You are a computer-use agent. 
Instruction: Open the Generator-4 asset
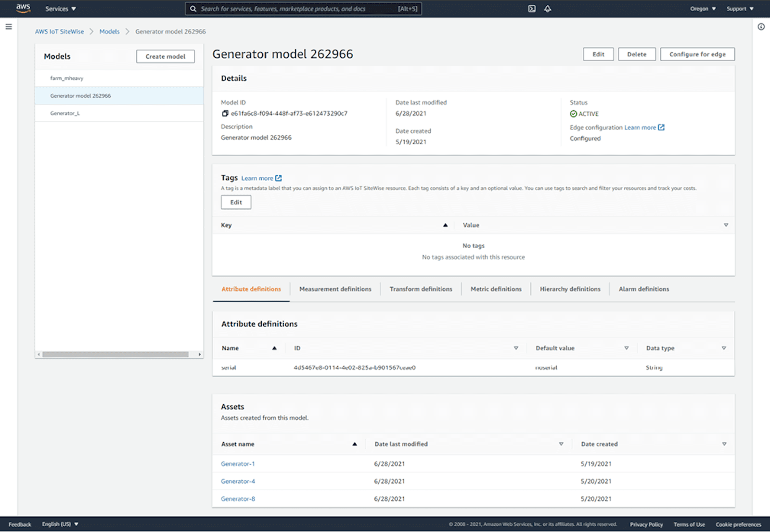[x=238, y=481]
